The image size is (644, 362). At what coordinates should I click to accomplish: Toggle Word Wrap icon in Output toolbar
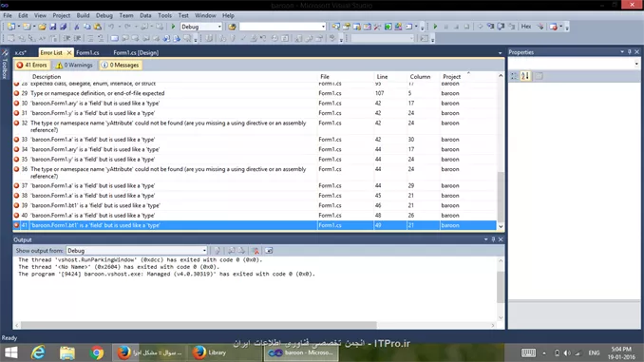point(269,251)
